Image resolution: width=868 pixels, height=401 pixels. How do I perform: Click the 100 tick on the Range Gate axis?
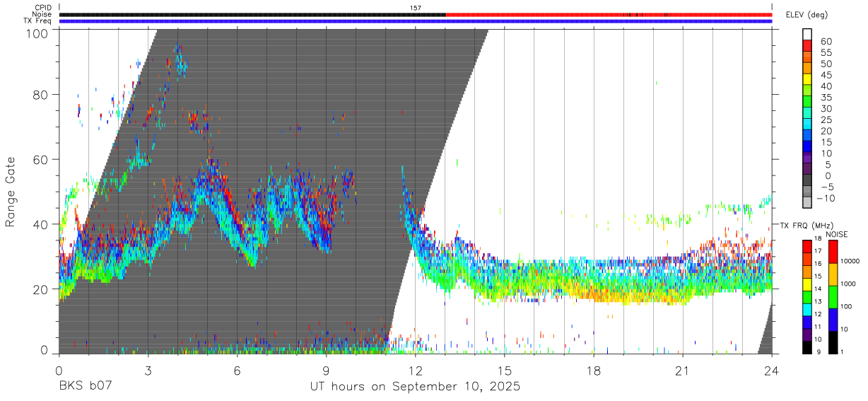(x=37, y=33)
